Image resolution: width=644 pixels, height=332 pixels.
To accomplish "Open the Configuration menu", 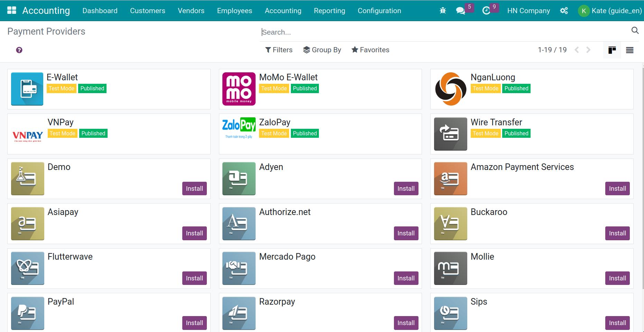I will point(379,11).
